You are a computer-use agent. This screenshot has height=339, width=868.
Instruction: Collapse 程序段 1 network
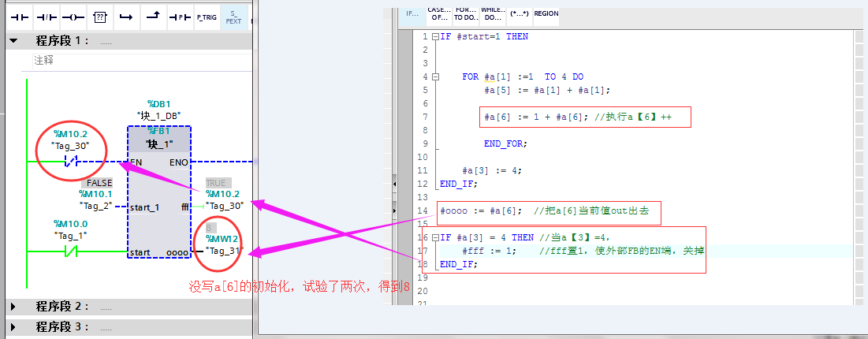pos(13,40)
